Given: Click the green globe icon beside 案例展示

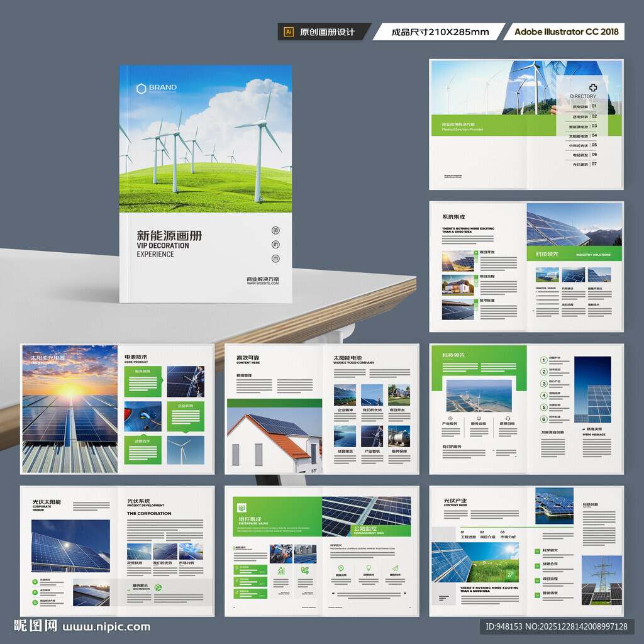Looking at the screenshot, I should (158, 588).
